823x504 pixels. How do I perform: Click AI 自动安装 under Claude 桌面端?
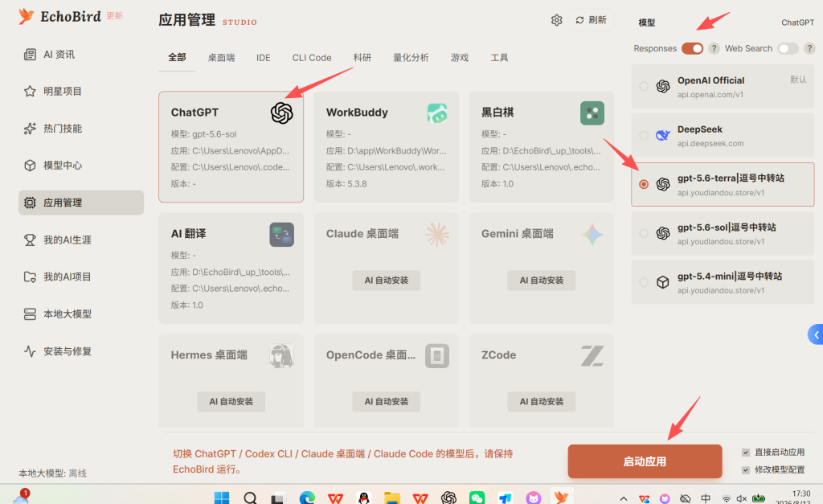[387, 281]
